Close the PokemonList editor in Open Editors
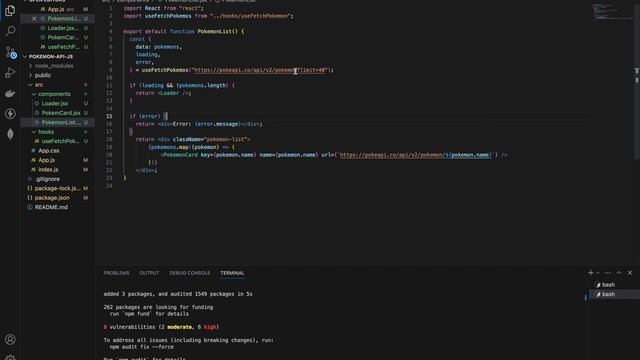Viewport: 640px width, 360px height. click(x=34, y=18)
